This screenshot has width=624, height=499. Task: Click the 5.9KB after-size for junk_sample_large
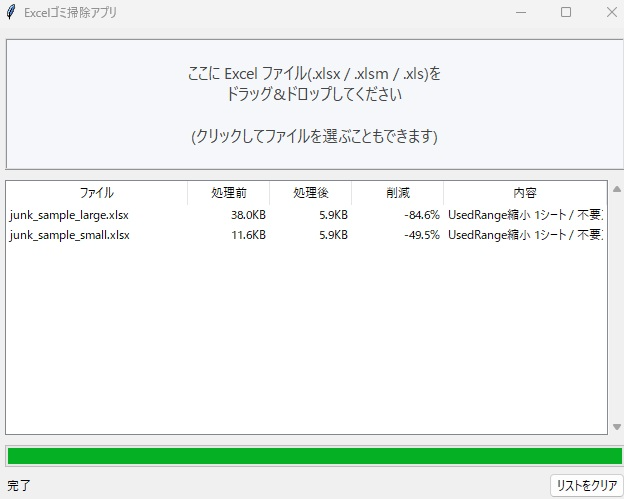point(333,215)
